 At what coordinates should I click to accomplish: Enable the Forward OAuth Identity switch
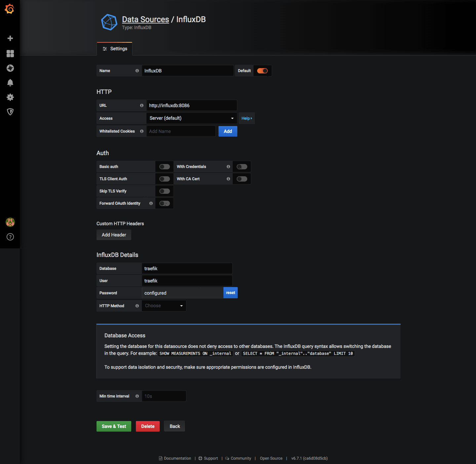pyautogui.click(x=165, y=203)
